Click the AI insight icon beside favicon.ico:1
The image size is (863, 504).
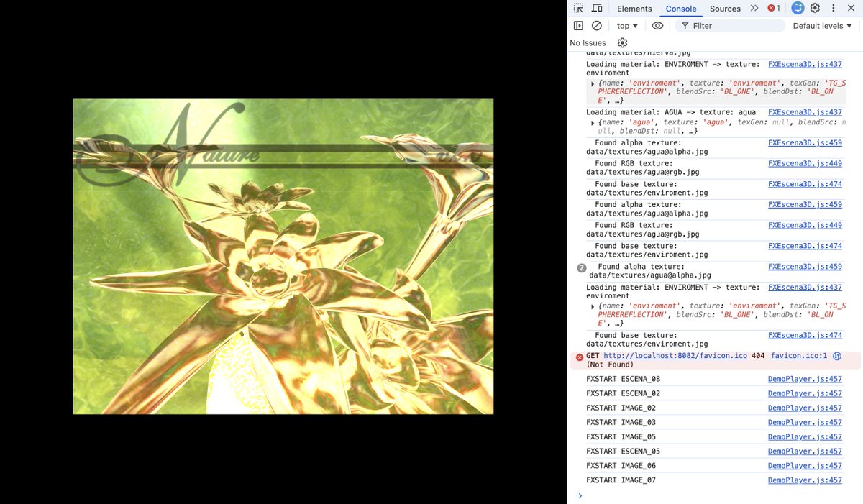click(837, 356)
